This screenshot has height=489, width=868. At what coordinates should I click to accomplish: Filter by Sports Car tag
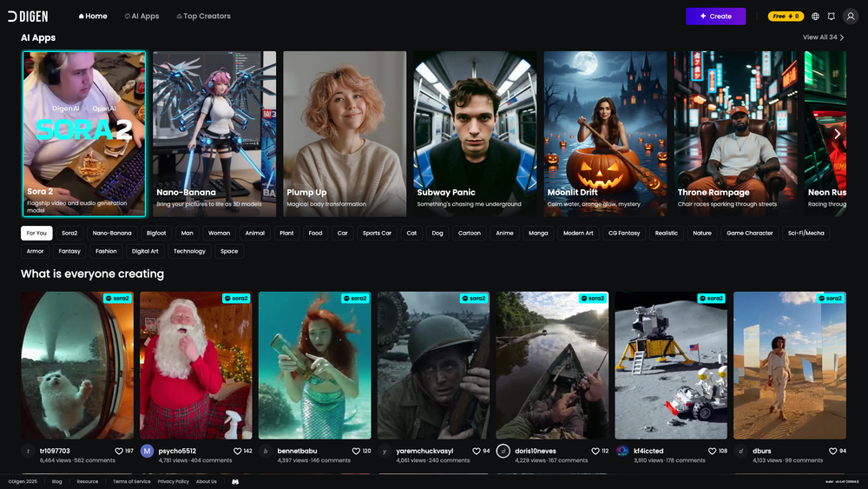click(x=377, y=233)
